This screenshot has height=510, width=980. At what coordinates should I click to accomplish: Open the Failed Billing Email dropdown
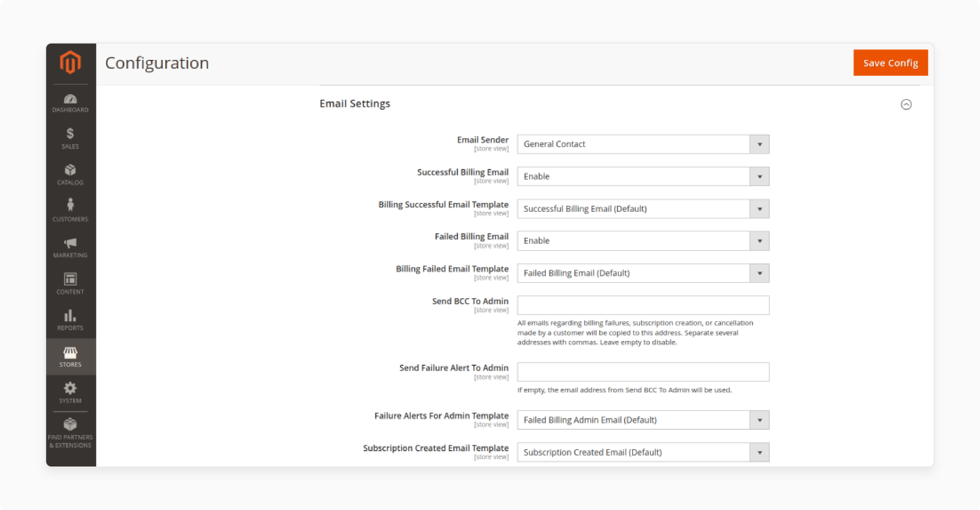pos(643,241)
